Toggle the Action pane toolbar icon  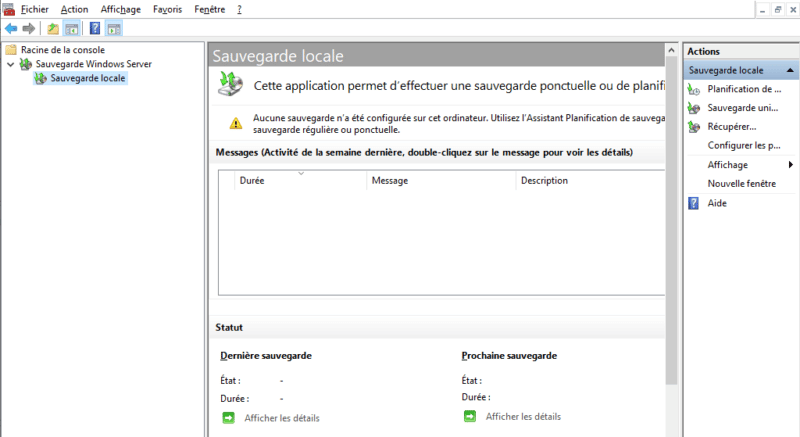click(x=114, y=29)
